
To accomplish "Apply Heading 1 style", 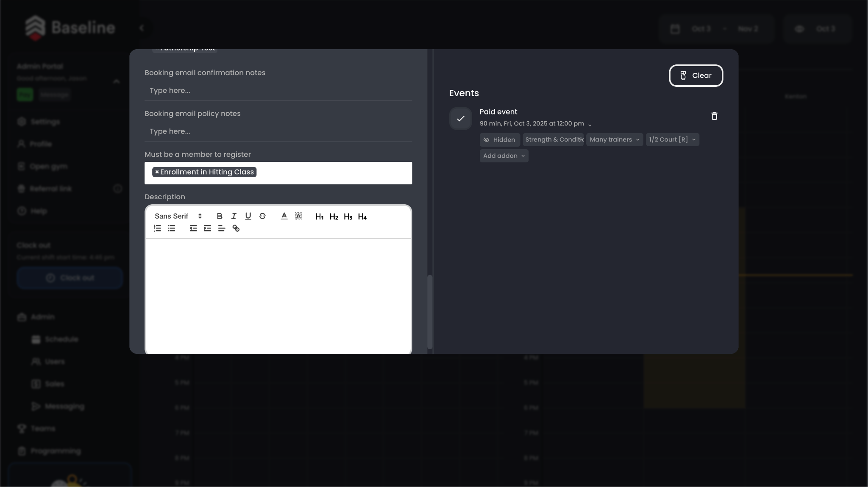I will click(319, 217).
